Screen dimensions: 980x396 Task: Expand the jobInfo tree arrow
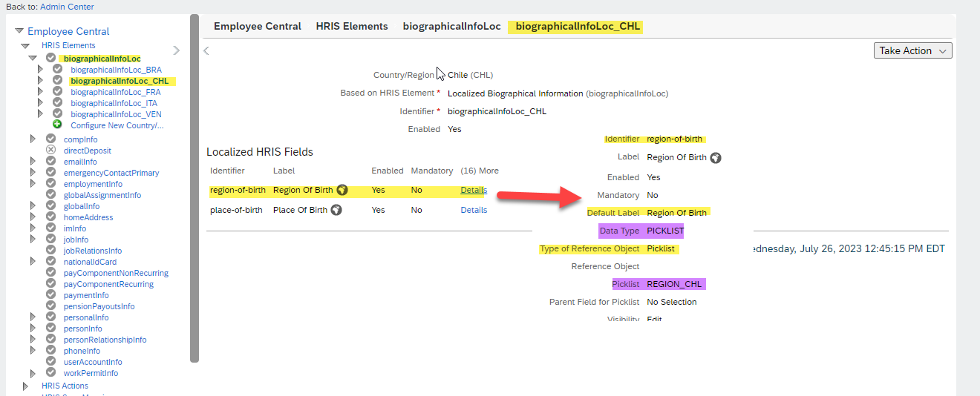point(33,240)
